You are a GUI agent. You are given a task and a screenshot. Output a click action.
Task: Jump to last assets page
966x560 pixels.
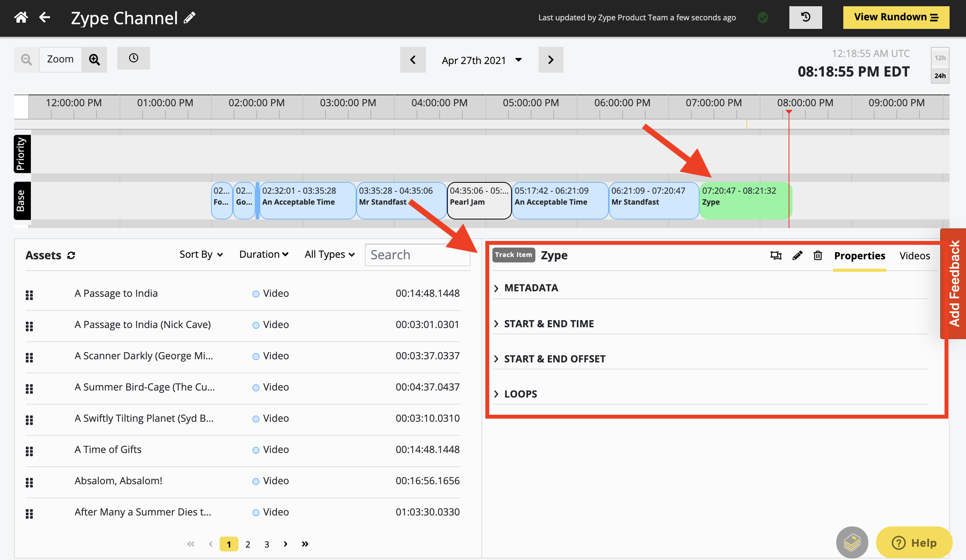(x=305, y=544)
